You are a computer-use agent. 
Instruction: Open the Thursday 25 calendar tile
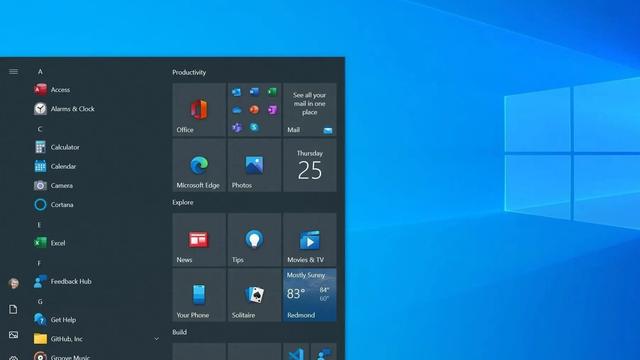(310, 165)
